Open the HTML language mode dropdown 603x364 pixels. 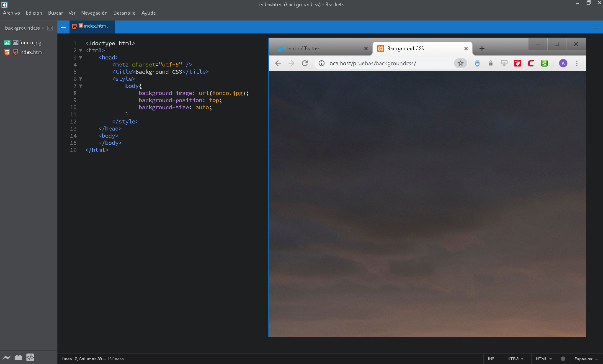coord(543,359)
